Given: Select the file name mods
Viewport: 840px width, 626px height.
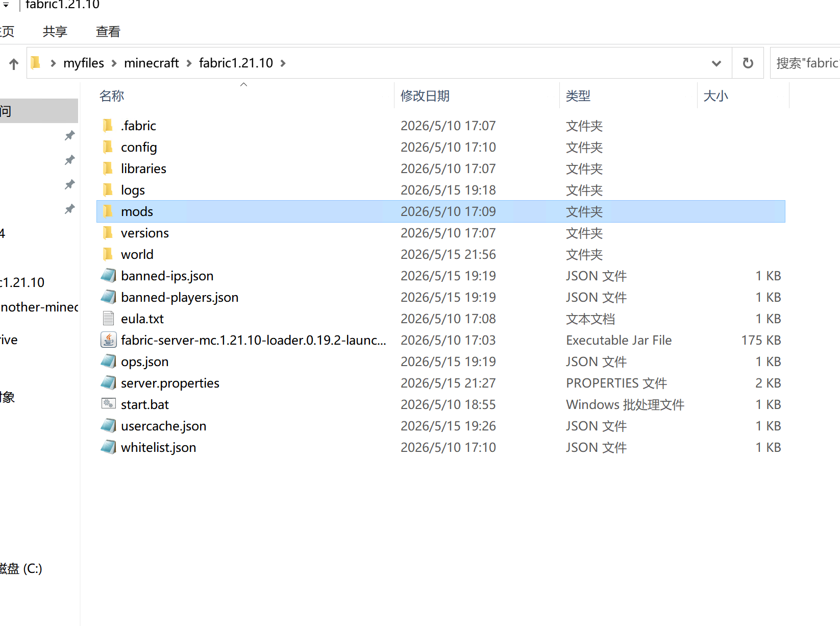Looking at the screenshot, I should (137, 211).
